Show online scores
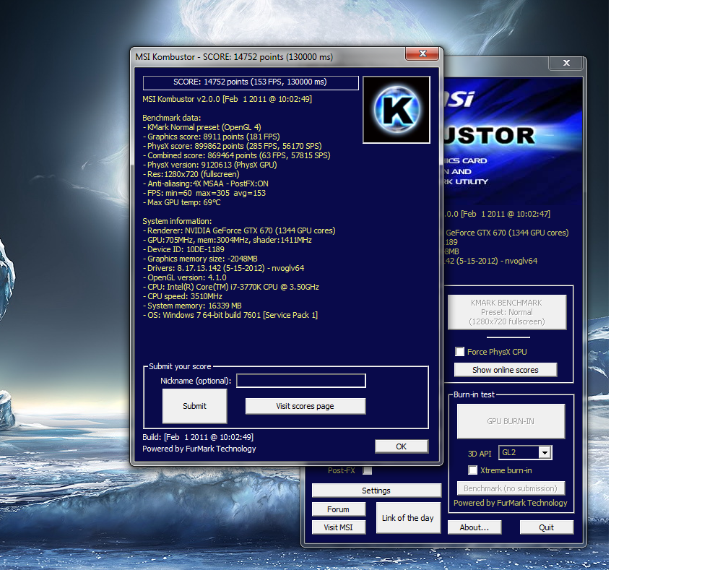 point(506,370)
